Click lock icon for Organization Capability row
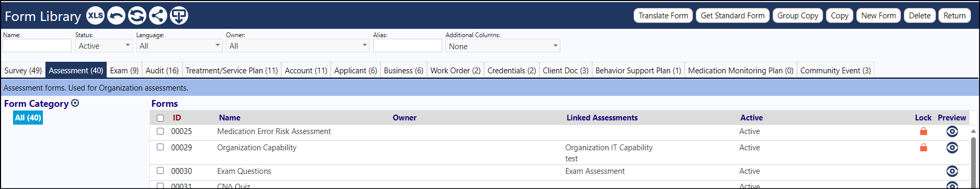The image size is (980, 189). click(x=924, y=148)
